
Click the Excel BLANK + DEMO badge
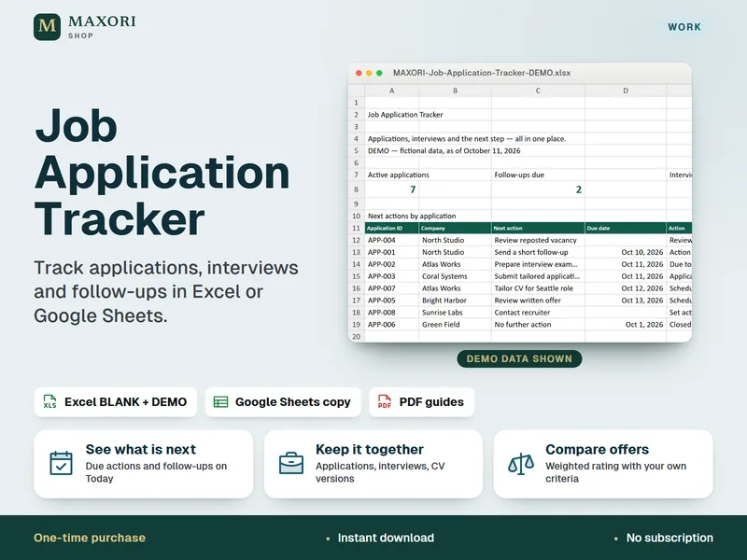(115, 402)
